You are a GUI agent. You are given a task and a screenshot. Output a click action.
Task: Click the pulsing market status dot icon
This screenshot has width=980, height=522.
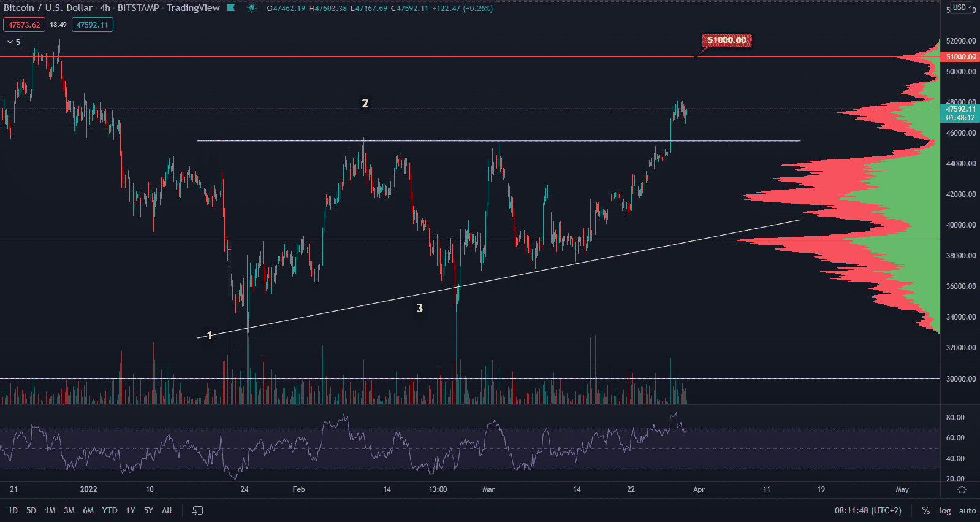tap(252, 8)
